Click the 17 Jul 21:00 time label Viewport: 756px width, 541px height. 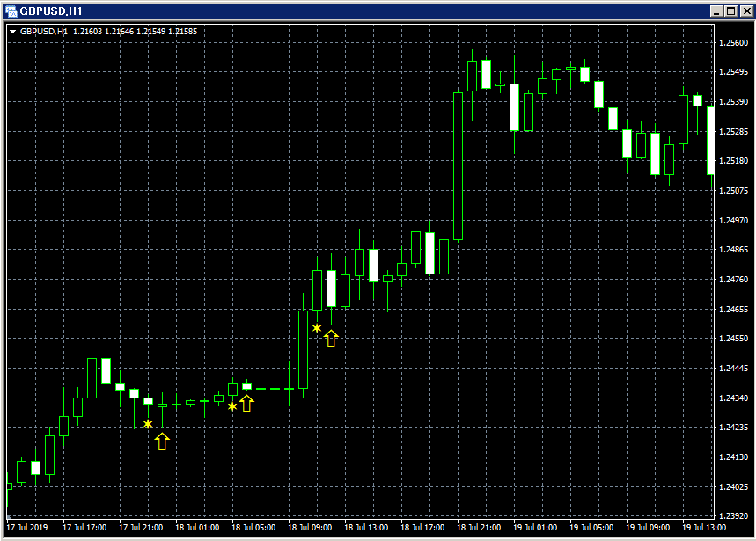(x=141, y=528)
